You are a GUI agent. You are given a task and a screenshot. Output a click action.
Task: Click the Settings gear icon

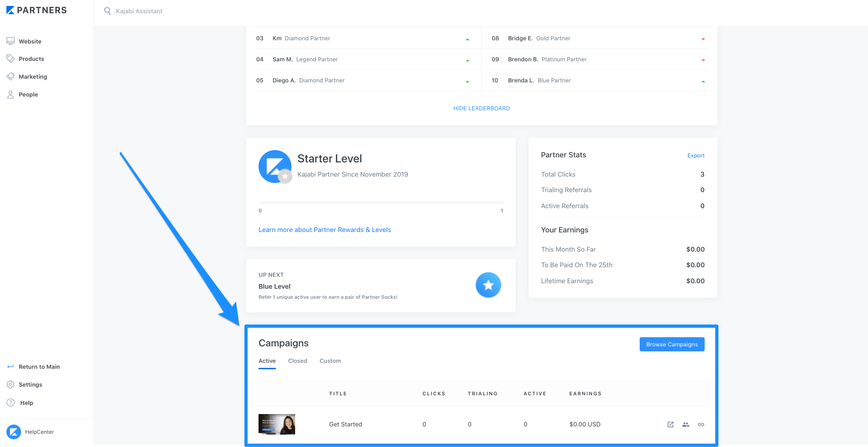pos(11,384)
